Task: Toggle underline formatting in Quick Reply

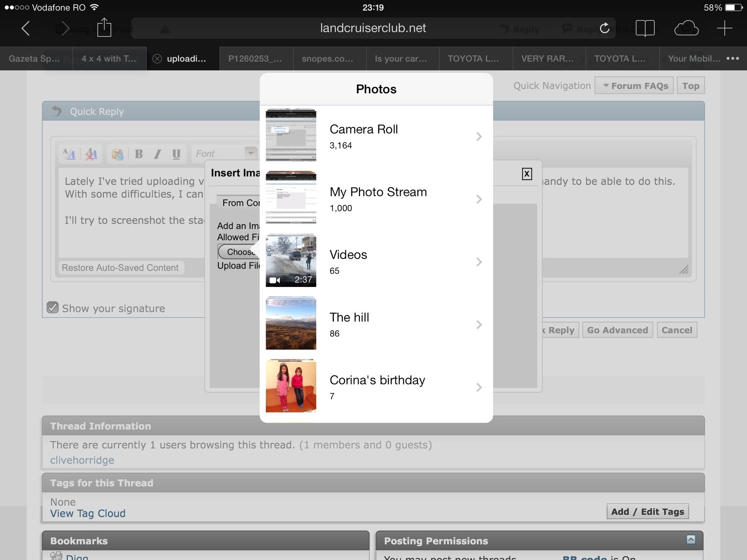Action: point(176,154)
